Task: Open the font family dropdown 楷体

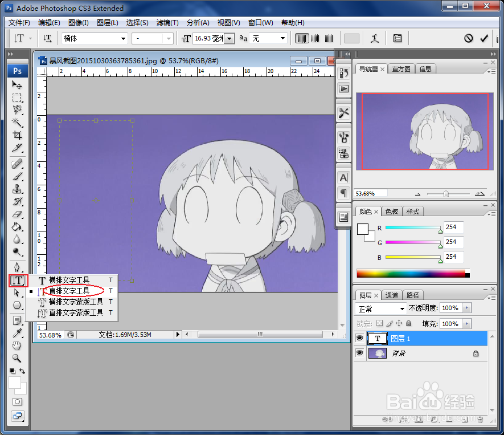Action: point(123,39)
